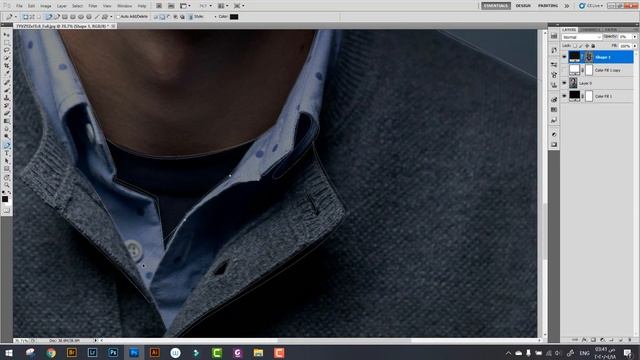The height and width of the screenshot is (360, 640).
Task: Open blend mode Normal dropdown
Action: coord(582,37)
